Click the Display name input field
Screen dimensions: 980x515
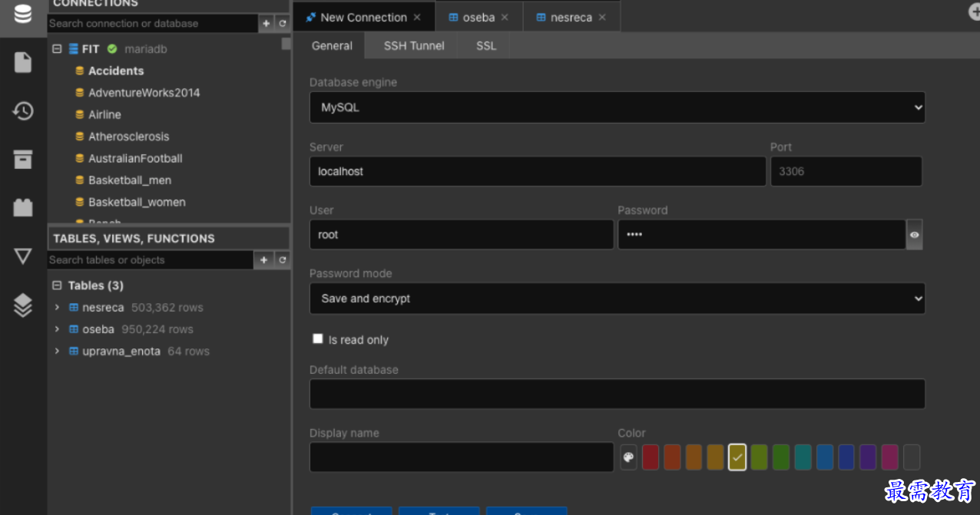pyautogui.click(x=462, y=457)
